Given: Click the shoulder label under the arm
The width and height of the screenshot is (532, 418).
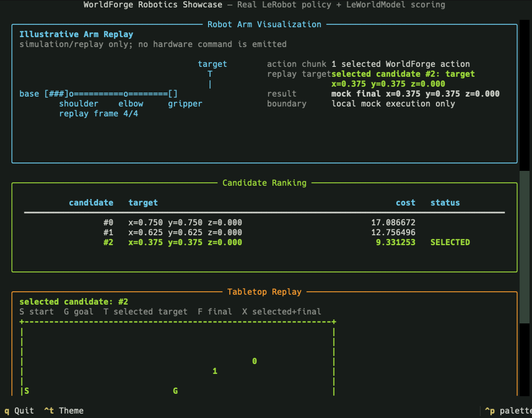Looking at the screenshot, I should pos(79,104).
